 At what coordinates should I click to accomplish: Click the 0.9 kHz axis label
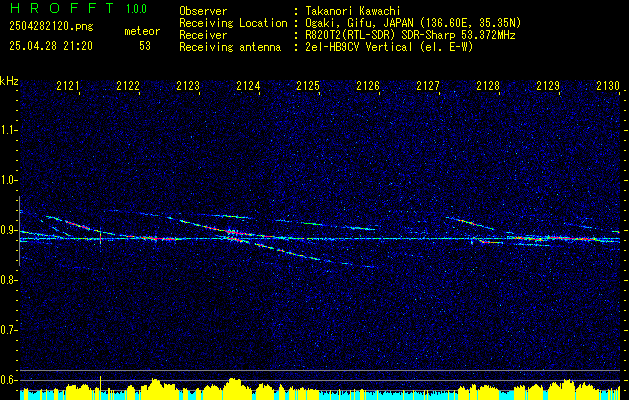(8, 230)
